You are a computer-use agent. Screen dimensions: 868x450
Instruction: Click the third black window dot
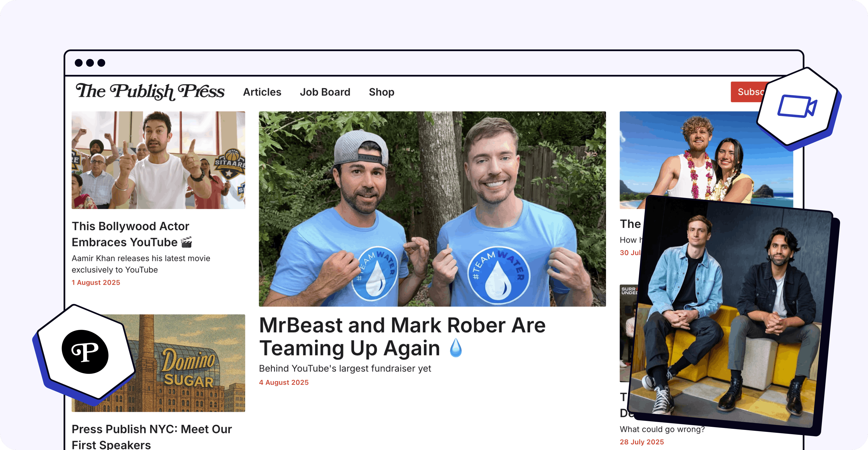[x=101, y=63]
